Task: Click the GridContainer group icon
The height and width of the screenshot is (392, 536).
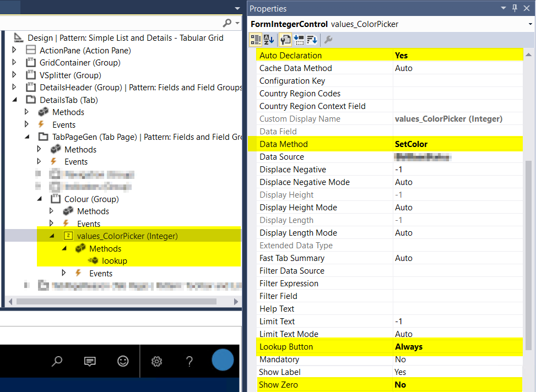Action: click(31, 63)
